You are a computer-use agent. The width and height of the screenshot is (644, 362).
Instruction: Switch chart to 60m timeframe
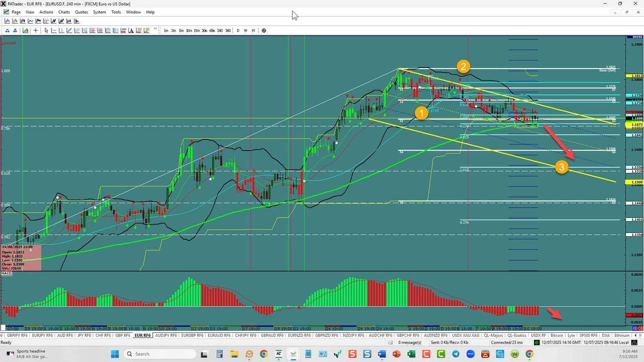point(212,30)
